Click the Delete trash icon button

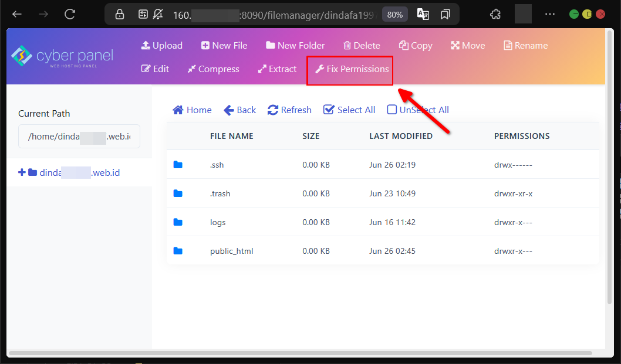[x=362, y=46]
